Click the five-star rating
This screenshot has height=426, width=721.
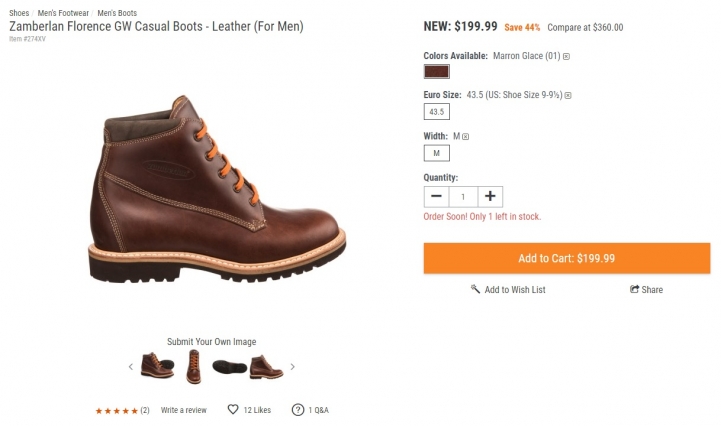(116, 411)
